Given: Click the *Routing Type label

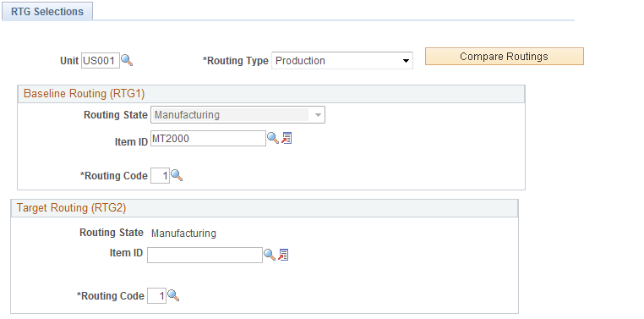Looking at the screenshot, I should [x=235, y=61].
